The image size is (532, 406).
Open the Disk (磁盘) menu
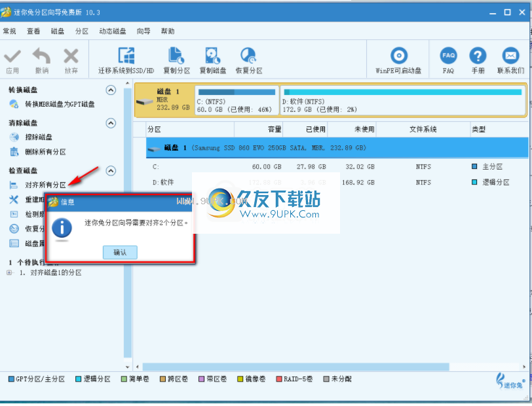coord(58,31)
